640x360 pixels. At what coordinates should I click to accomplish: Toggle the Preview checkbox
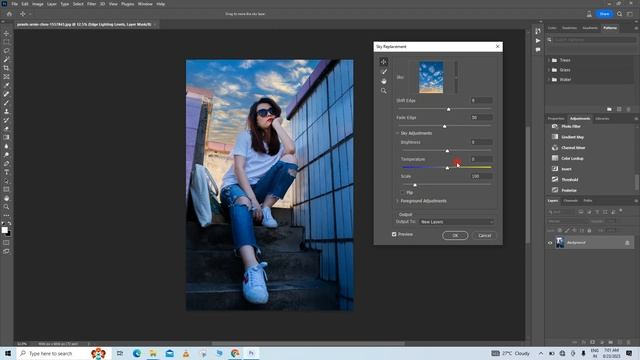tap(394, 234)
